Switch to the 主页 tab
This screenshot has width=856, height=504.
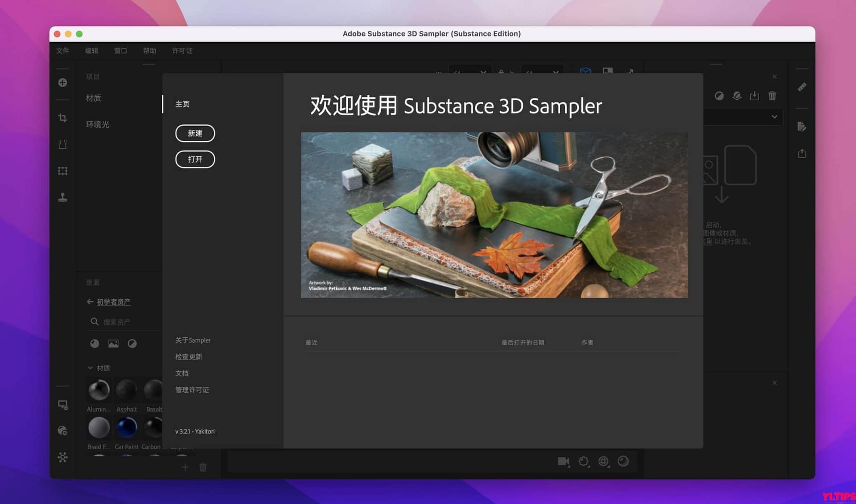(x=182, y=104)
